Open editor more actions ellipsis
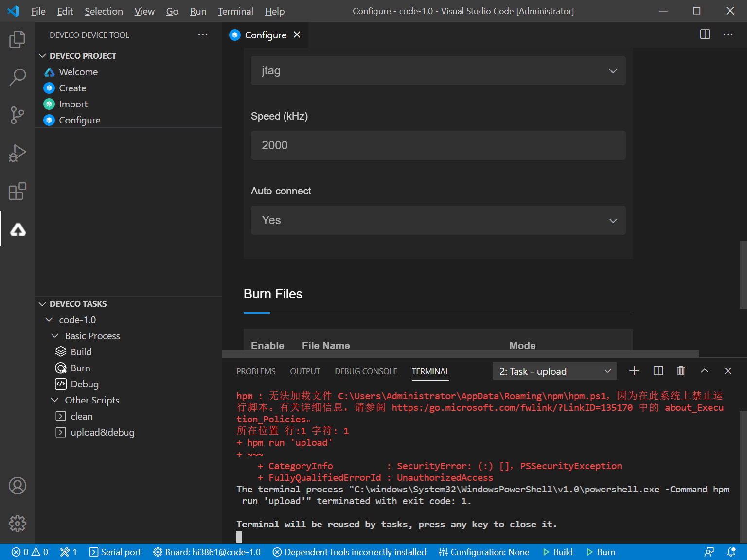This screenshot has height=560, width=747. [x=728, y=35]
